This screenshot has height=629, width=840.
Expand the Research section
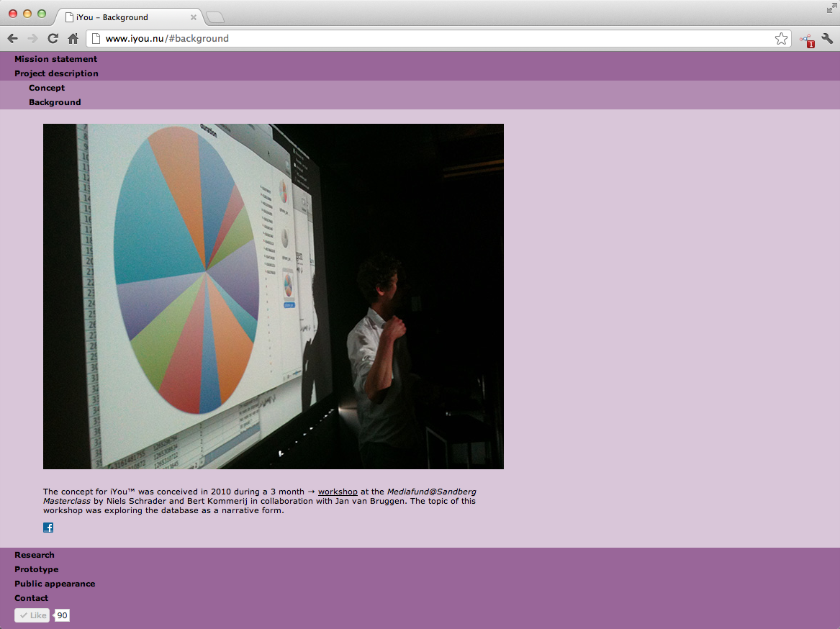[35, 555]
